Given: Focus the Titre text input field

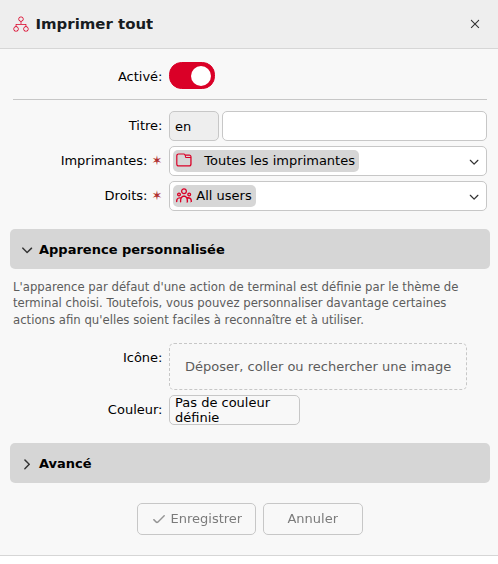Looking at the screenshot, I should click(354, 126).
